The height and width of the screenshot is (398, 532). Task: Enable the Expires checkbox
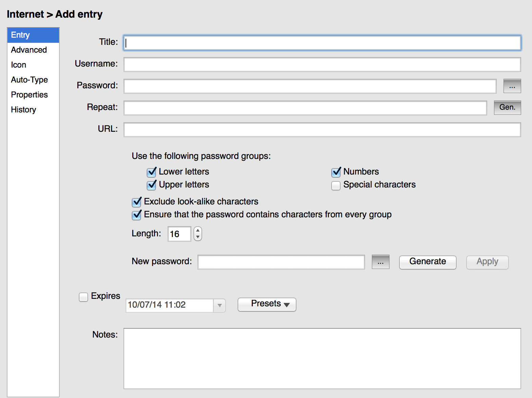[x=83, y=297]
